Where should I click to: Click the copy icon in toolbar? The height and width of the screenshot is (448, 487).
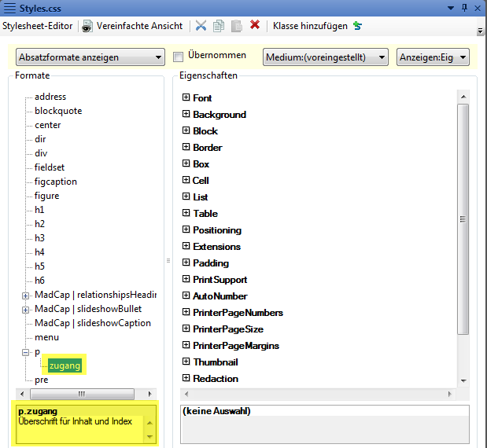219,25
